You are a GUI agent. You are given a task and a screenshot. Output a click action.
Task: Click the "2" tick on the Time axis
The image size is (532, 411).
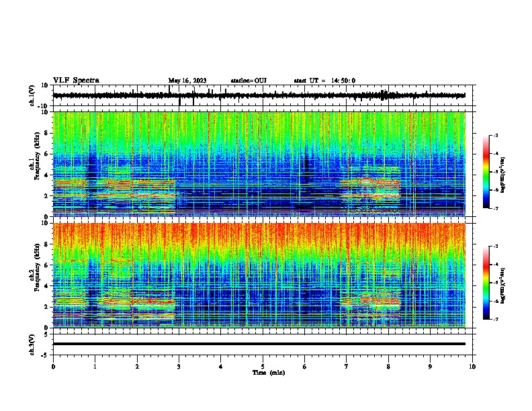[x=137, y=367]
